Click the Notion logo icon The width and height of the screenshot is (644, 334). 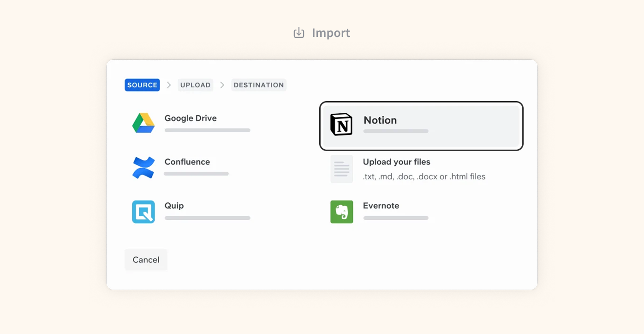click(341, 124)
